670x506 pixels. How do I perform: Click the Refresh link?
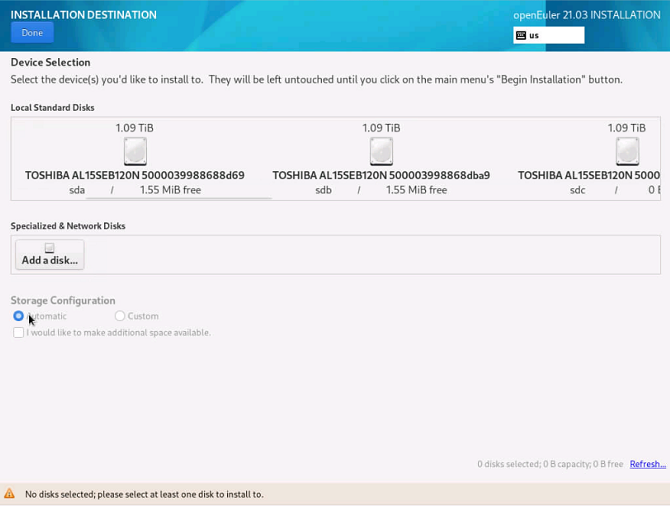(647, 464)
